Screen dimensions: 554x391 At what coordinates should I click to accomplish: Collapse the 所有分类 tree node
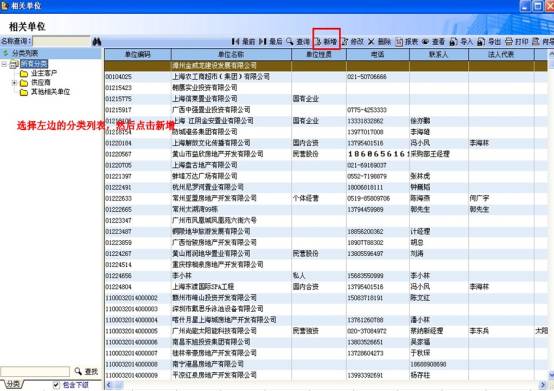[4, 64]
